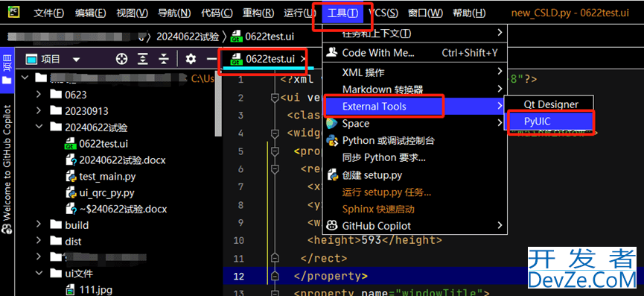644x296 pixels.
Task: Open the 导航(N) menu
Action: (x=174, y=13)
